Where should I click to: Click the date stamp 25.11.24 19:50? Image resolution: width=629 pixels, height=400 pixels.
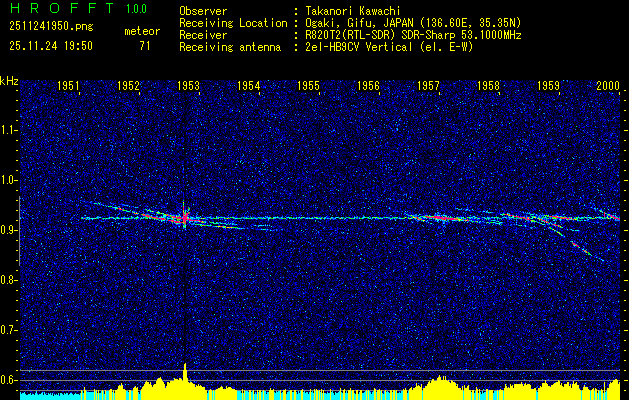point(51,46)
